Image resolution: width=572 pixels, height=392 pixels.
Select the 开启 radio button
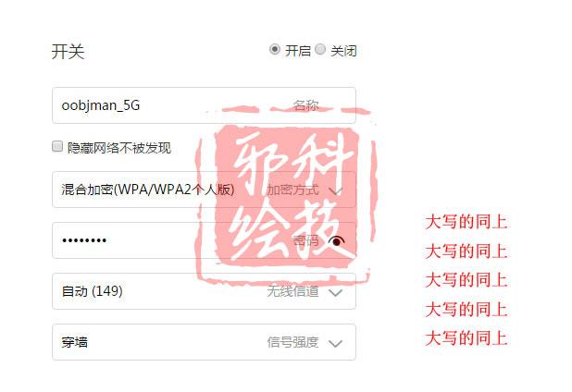click(x=275, y=49)
